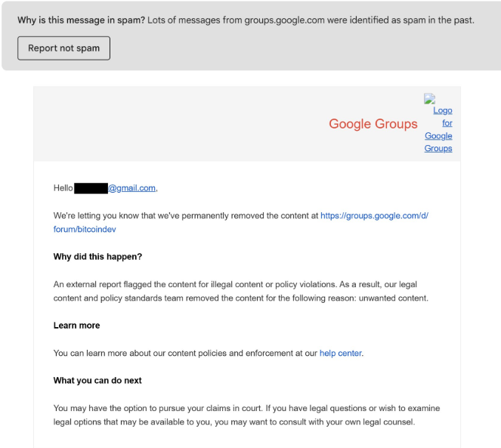501x448 pixels.
Task: Open the Logo for Google Groups link
Action: (439, 129)
